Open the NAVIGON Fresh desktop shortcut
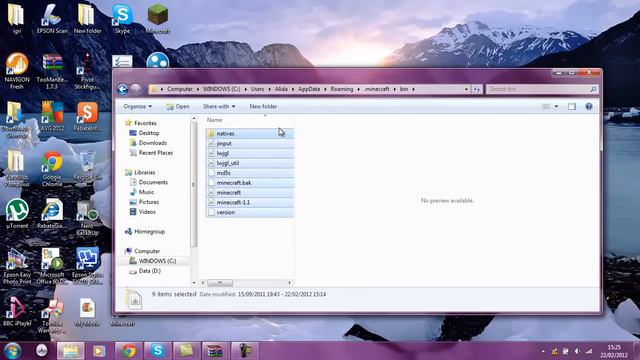640x360 pixels. pyautogui.click(x=17, y=71)
